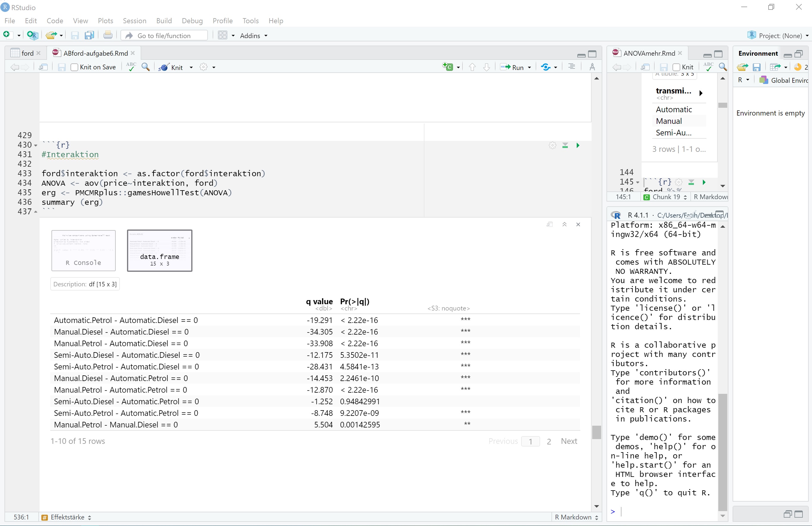Screen dimensions: 812x526
Task: Click Show in new window in ABford editor
Action: [43, 67]
